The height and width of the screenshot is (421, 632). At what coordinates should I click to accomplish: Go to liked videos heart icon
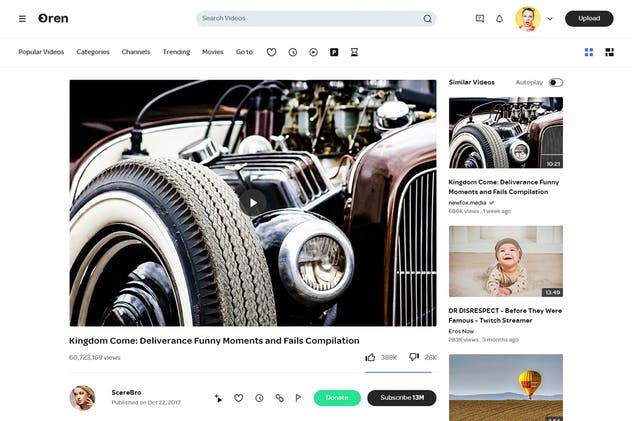[272, 52]
